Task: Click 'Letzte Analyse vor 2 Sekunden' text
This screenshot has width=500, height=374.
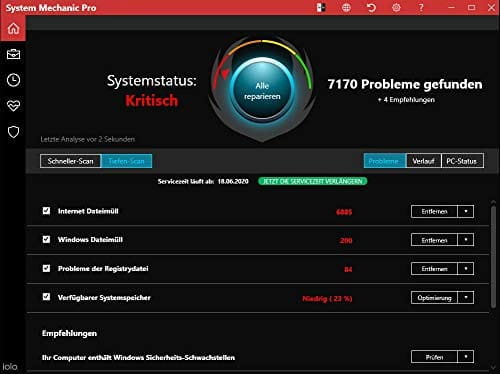Action: point(88,139)
